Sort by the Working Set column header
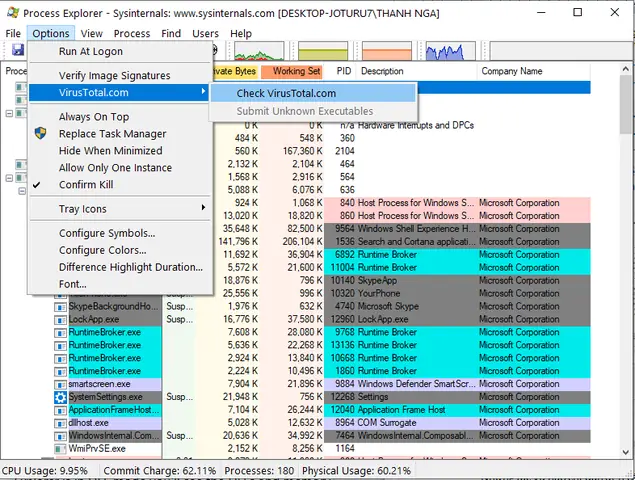 coord(292,71)
